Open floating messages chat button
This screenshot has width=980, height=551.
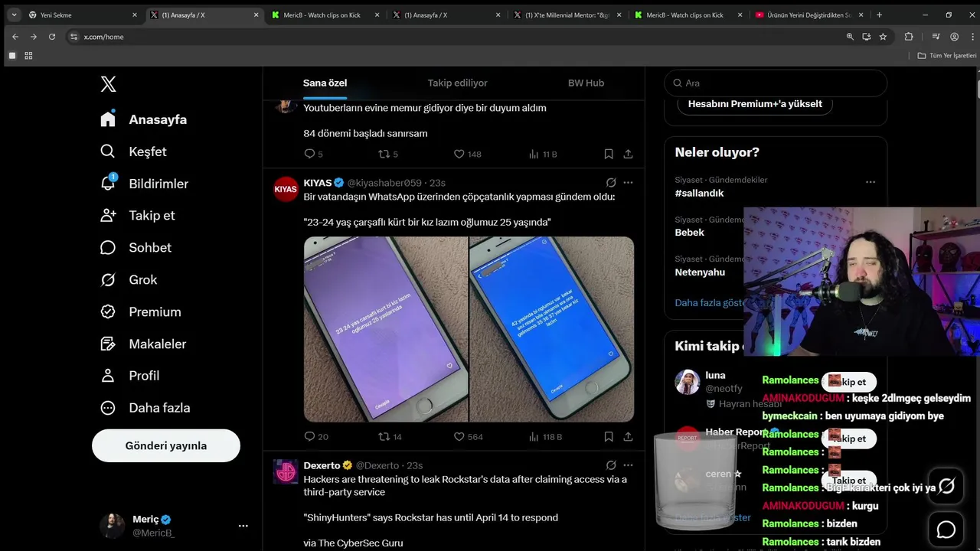pyautogui.click(x=946, y=530)
